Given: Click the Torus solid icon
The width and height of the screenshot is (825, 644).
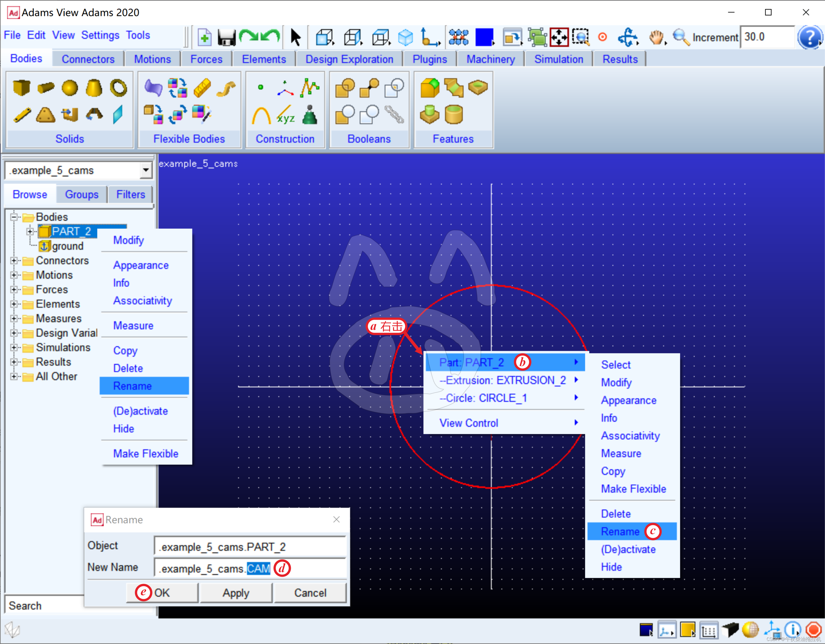Looking at the screenshot, I should 118,88.
